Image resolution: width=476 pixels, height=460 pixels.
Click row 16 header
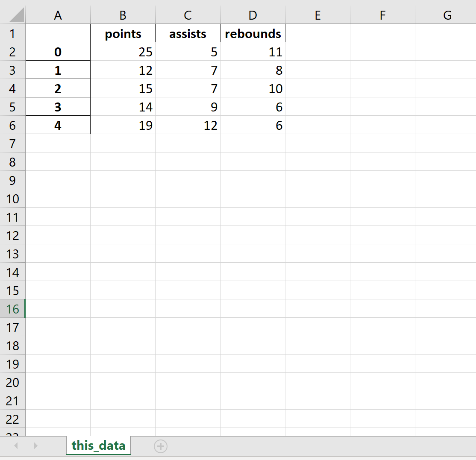[13, 309]
